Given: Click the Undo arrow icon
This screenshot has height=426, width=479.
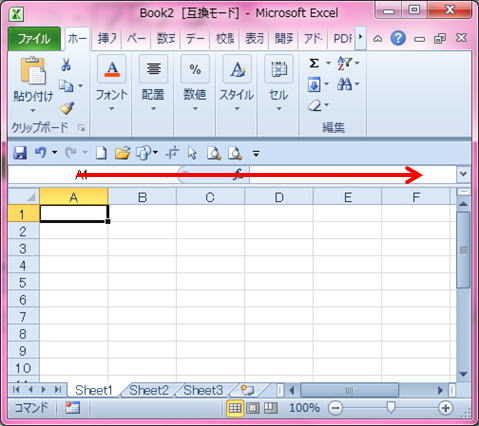Looking at the screenshot, I should point(41,153).
